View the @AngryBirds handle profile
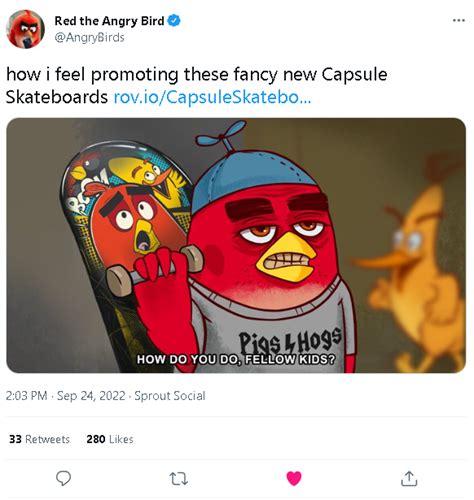The image size is (474, 500). pyautogui.click(x=89, y=37)
